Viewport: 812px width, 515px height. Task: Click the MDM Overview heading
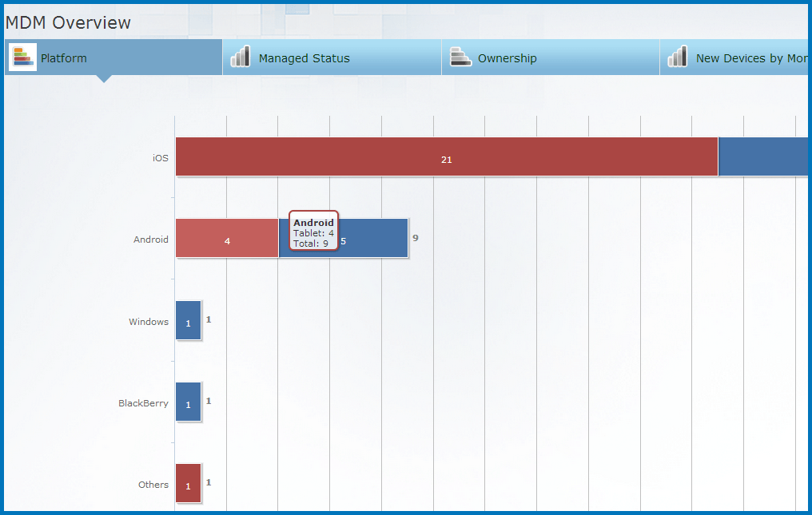click(x=69, y=22)
